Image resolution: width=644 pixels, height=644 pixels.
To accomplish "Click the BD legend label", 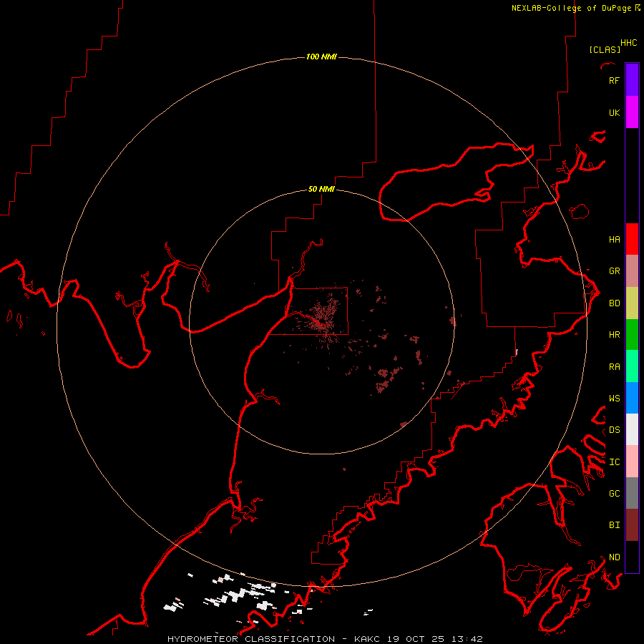I will coord(615,303).
